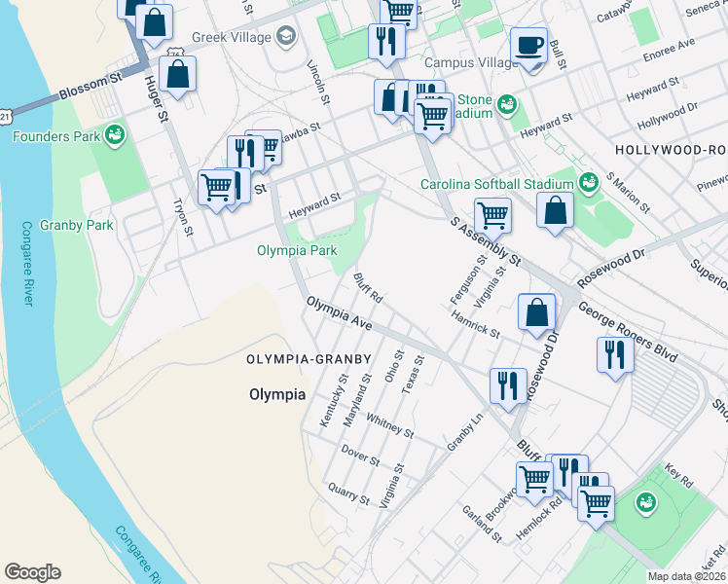Screen dimensions: 728x584
Task: Click the Maryland St label
Action: [x=357, y=400]
